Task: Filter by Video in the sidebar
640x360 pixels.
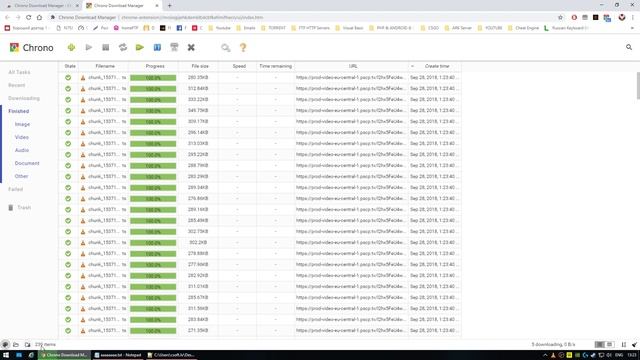Action: click(22, 137)
